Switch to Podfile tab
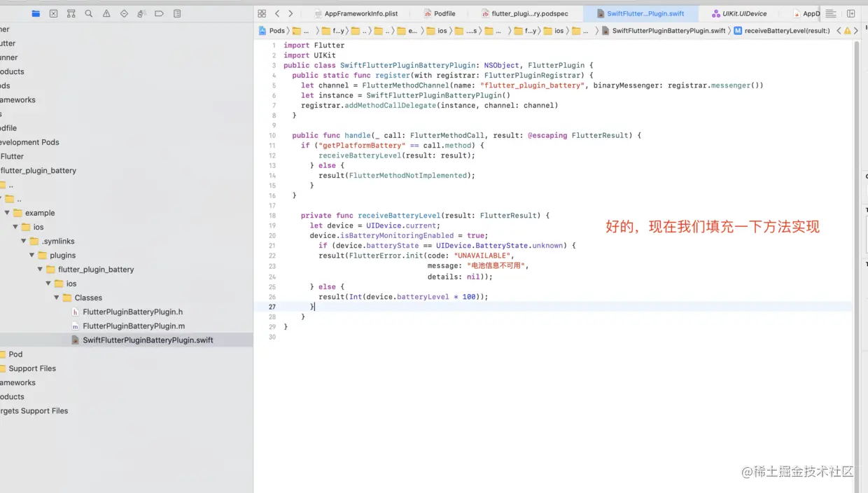The height and width of the screenshot is (493, 868). pos(439,13)
